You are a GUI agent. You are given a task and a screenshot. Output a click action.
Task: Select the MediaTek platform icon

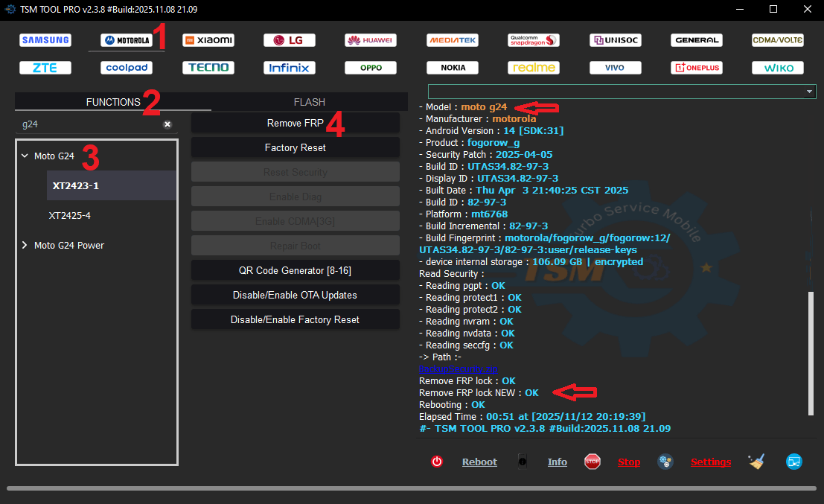pos(453,40)
